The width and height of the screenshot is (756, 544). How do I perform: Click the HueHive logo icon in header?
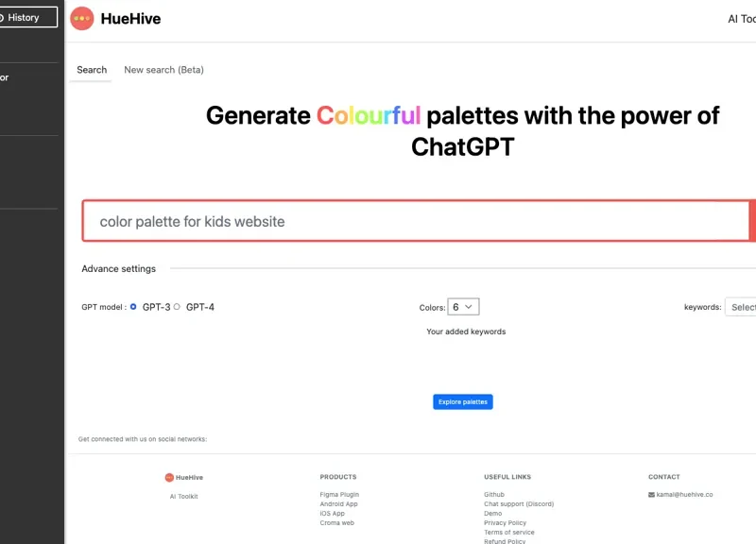click(x=82, y=18)
